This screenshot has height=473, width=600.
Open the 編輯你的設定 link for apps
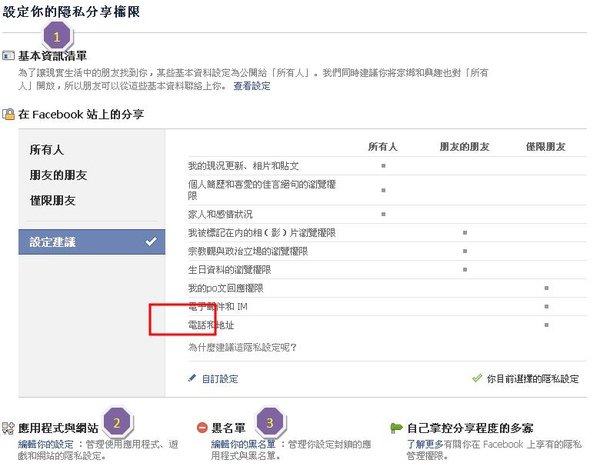(46, 444)
